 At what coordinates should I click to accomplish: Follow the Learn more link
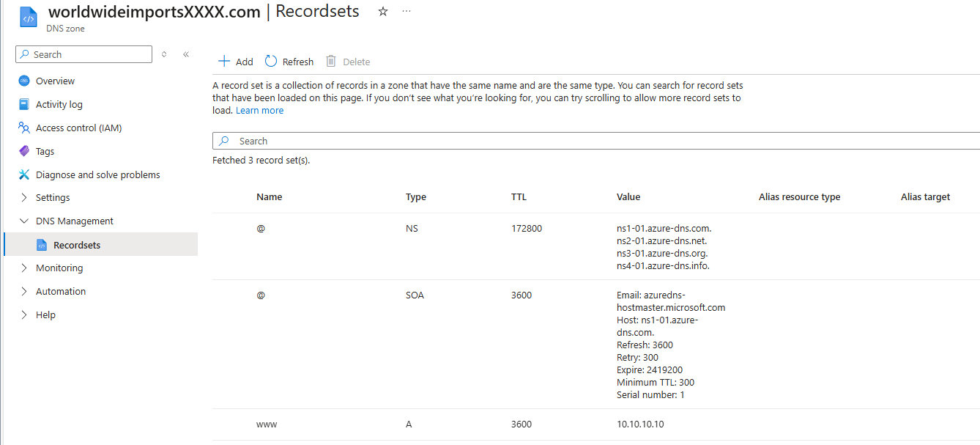pyautogui.click(x=259, y=111)
